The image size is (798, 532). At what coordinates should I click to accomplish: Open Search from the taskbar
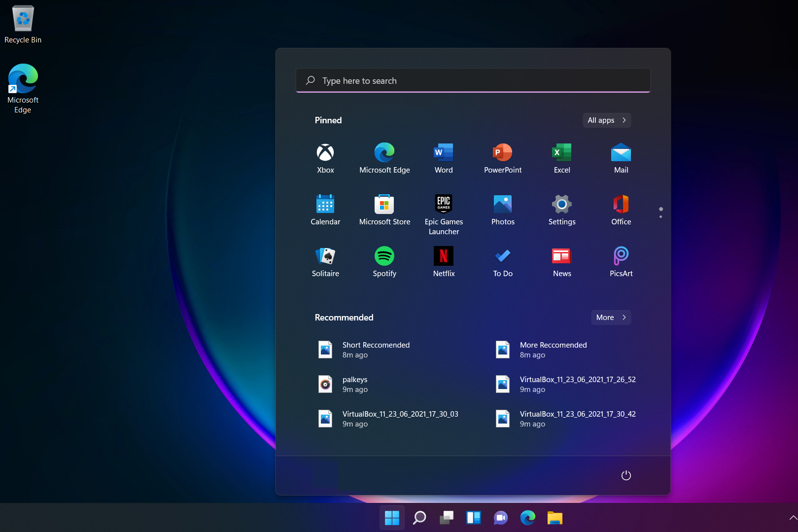pos(419,518)
